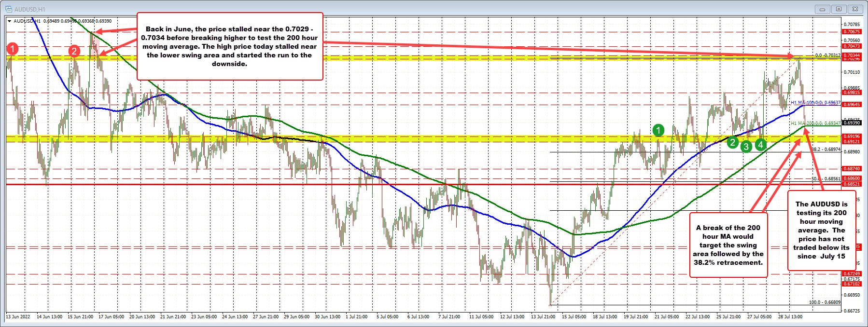Click the 21 Jun 21:00 time label
Viewport: 868px width, 327px height.
[173, 317]
